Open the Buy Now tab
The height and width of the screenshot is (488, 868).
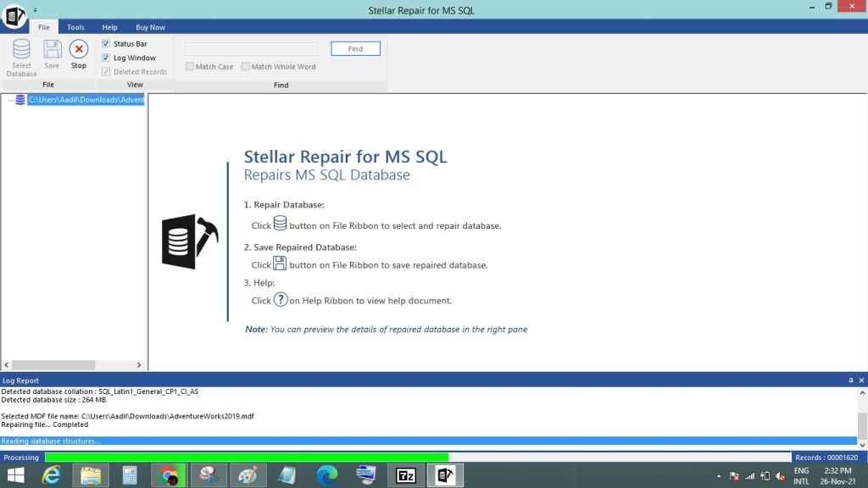point(150,27)
